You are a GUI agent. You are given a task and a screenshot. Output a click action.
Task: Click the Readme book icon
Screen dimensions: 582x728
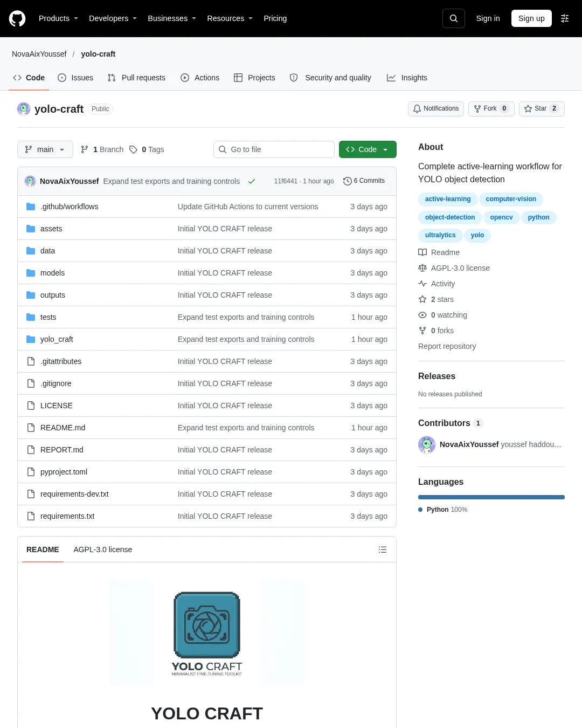click(x=422, y=252)
